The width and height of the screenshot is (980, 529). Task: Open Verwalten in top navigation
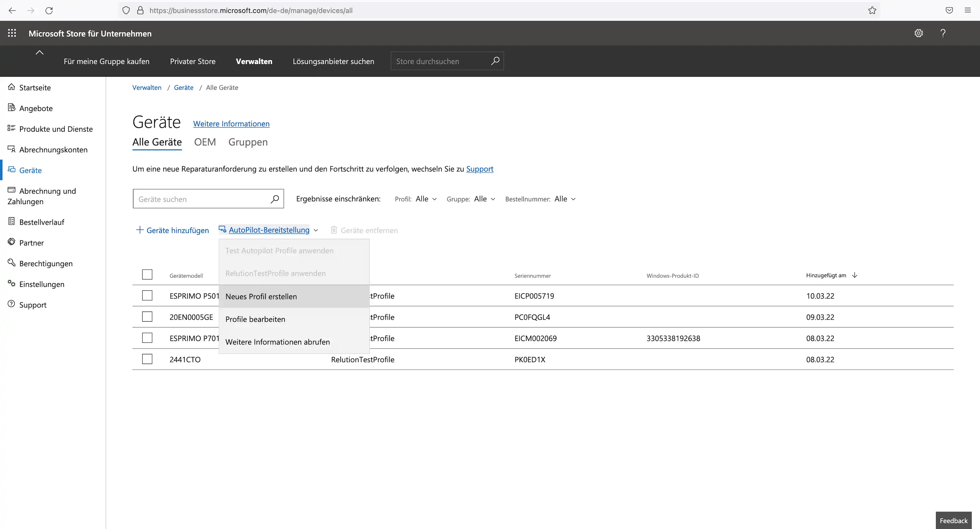[x=254, y=61]
